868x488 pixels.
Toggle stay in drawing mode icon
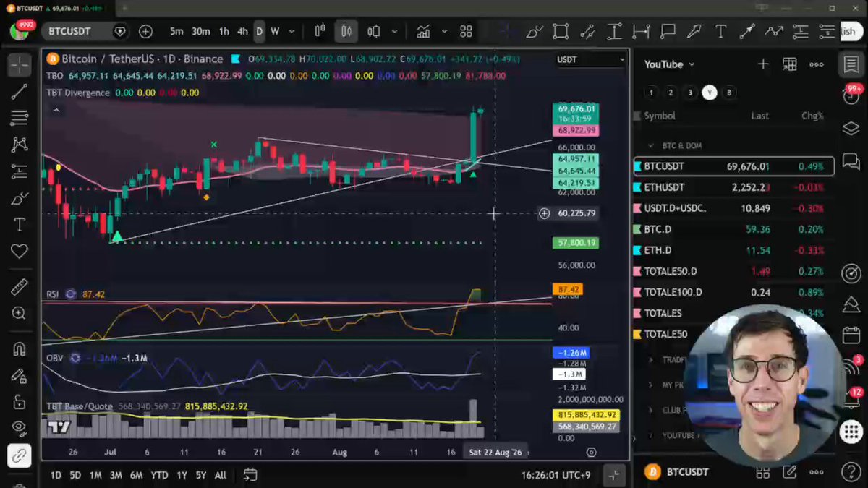point(19,376)
